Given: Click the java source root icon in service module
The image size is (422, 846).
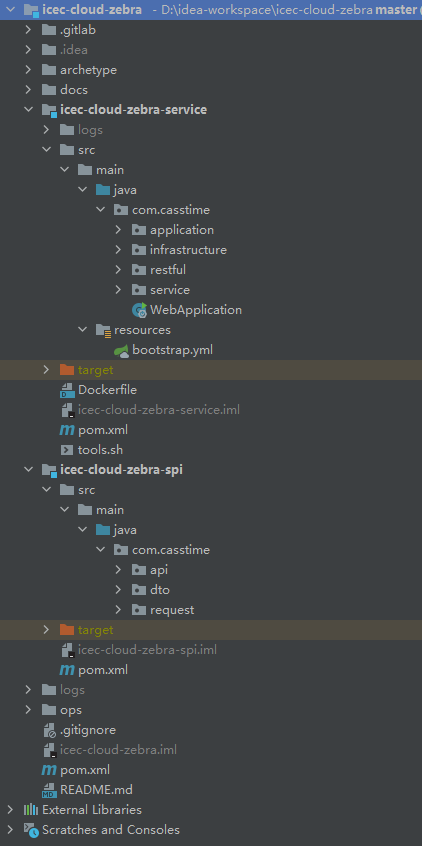Looking at the screenshot, I should click(103, 190).
